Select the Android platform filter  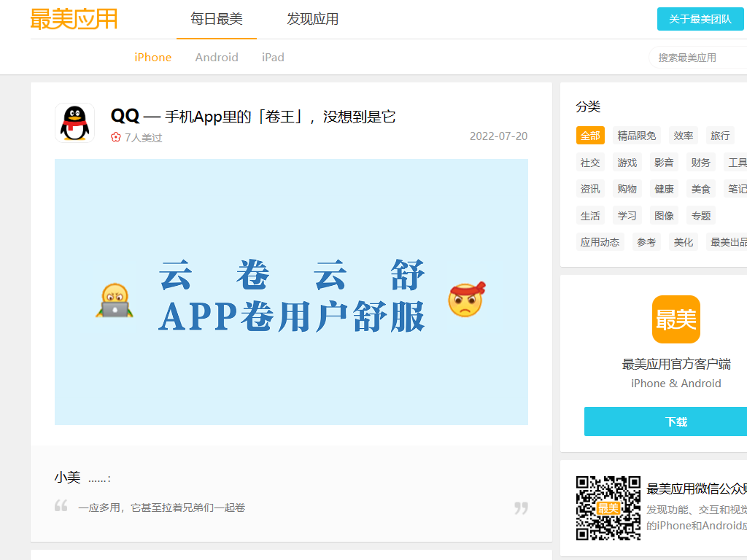click(217, 58)
